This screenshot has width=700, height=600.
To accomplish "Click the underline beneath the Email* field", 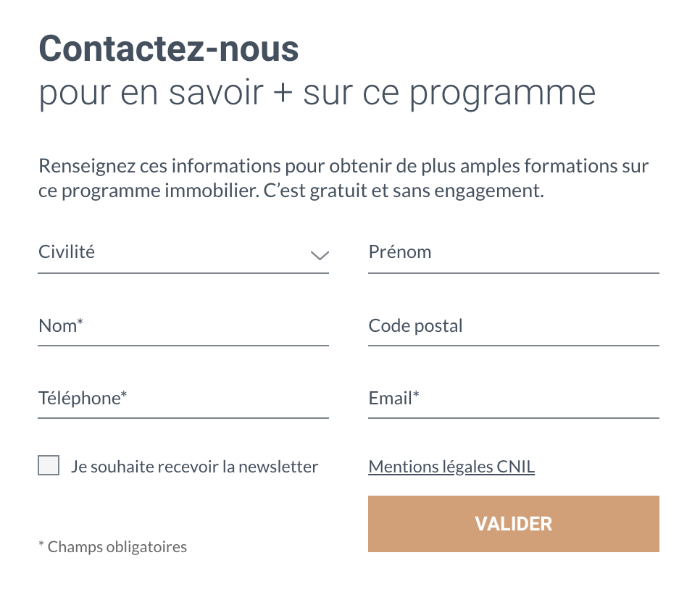I will tap(513, 418).
